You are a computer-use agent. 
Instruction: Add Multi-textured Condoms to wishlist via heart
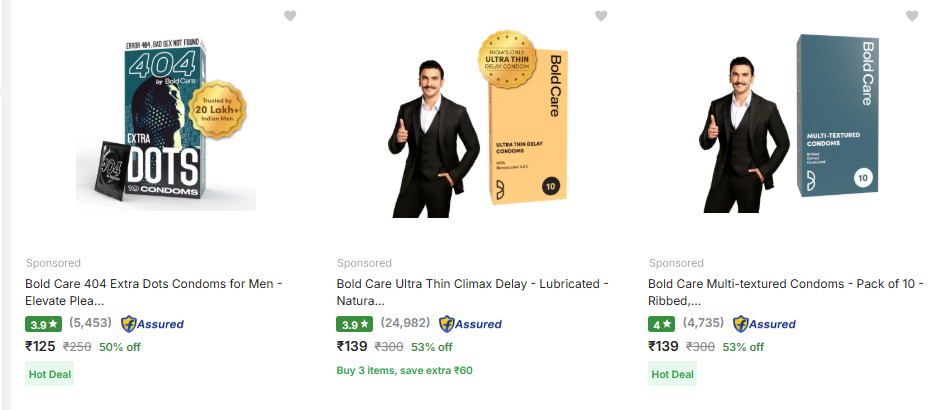[x=912, y=16]
